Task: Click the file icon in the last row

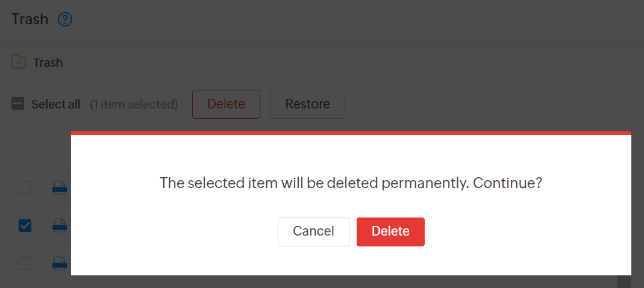Action: click(59, 263)
